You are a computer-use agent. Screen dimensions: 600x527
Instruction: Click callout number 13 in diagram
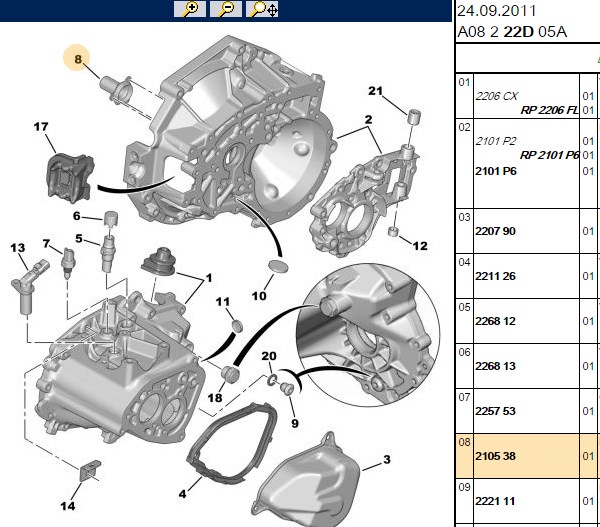(18, 248)
